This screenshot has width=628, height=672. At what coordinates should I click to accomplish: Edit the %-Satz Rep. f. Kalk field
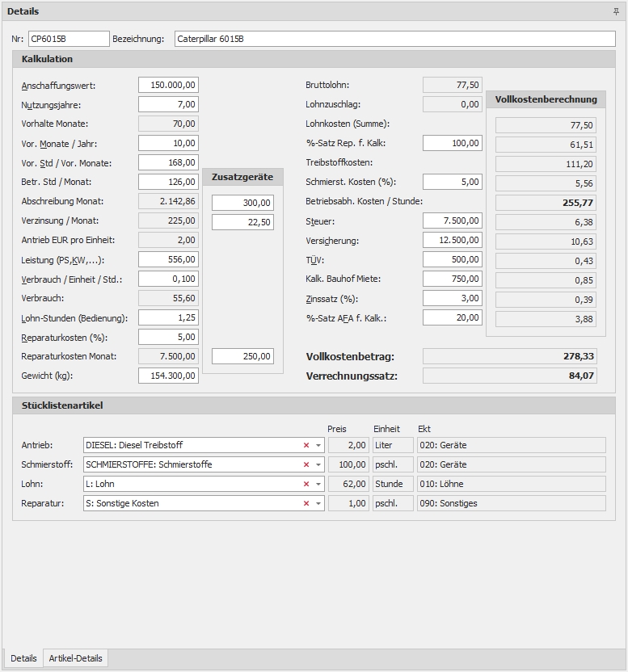(453, 143)
